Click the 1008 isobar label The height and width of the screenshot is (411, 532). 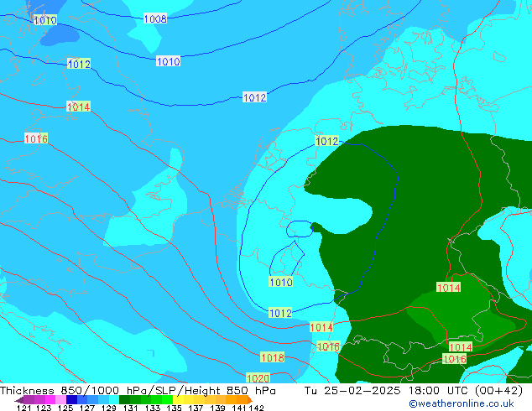[155, 18]
